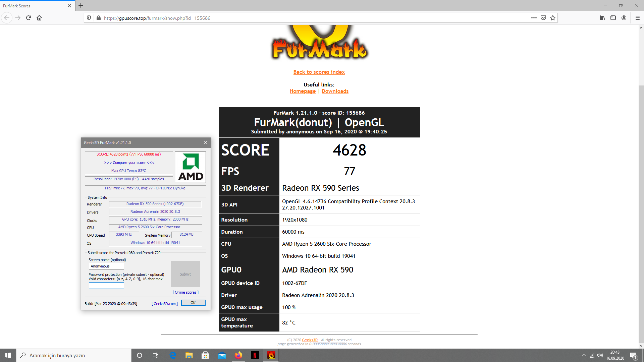
Task: Select the Radeon RX 590 Series renderer text
Action: [321, 188]
